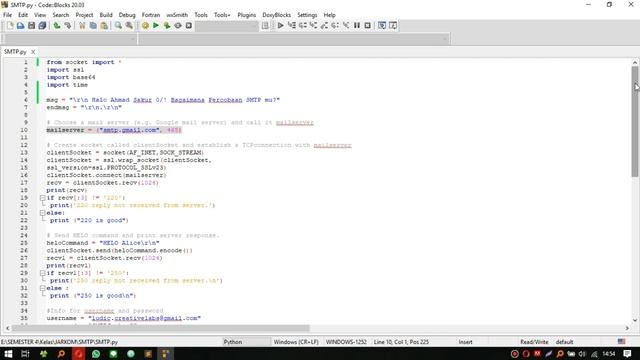Rebuild project toolbar icon

point(178,25)
